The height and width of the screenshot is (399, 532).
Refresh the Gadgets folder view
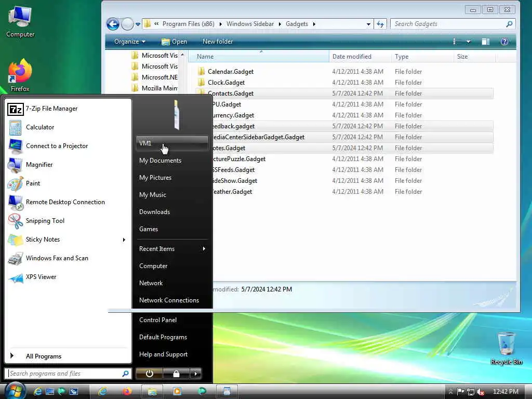380,24
